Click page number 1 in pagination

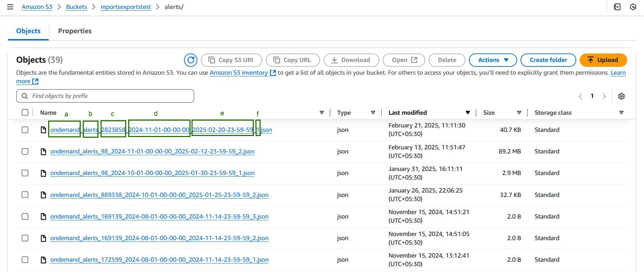(x=592, y=96)
